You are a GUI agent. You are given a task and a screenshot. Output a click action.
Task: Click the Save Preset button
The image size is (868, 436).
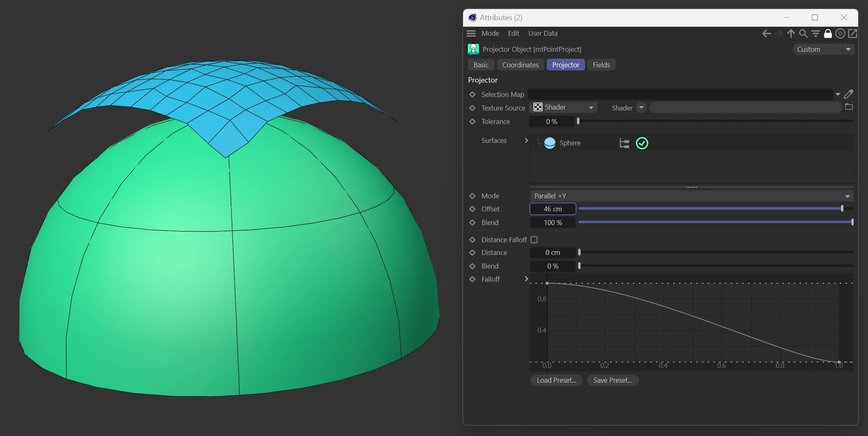coord(612,380)
